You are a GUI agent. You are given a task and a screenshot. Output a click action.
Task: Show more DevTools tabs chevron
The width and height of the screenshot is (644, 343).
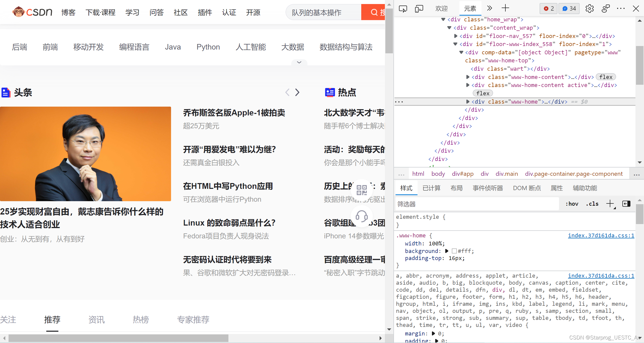point(489,9)
